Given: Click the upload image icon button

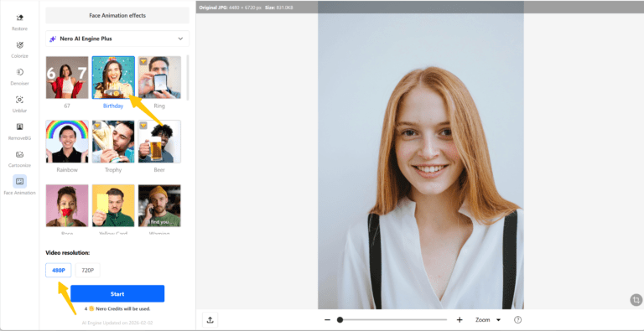Looking at the screenshot, I should (x=210, y=320).
